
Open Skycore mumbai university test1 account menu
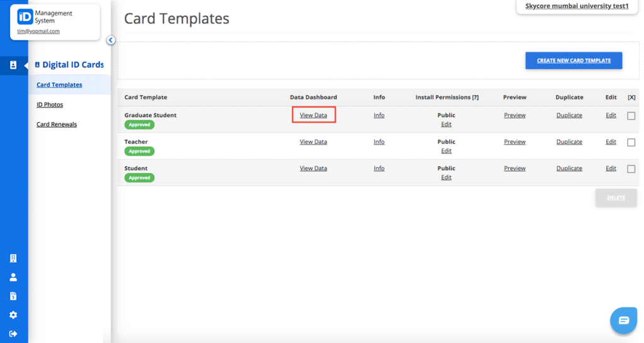(577, 6)
